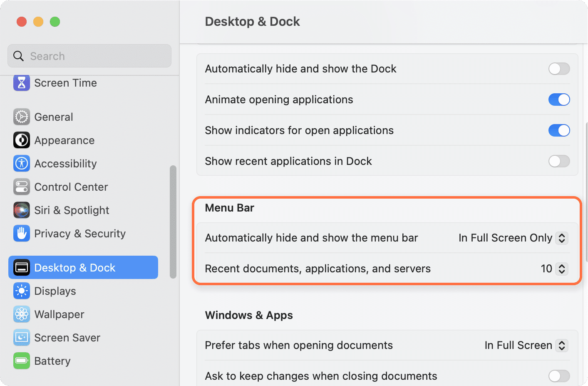The width and height of the screenshot is (588, 386).
Task: Enable ask to keep changes when closing documents
Action: point(559,376)
